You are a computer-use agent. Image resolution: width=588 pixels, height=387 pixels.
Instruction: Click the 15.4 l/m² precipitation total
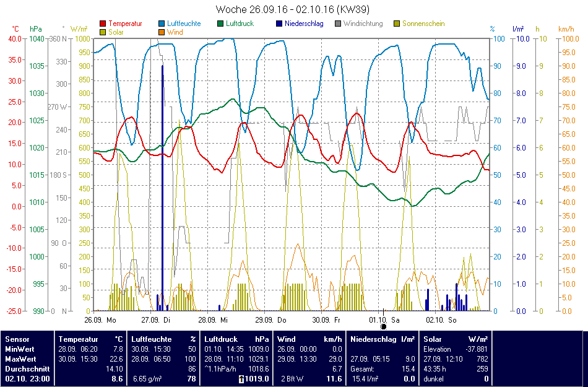(x=365, y=379)
